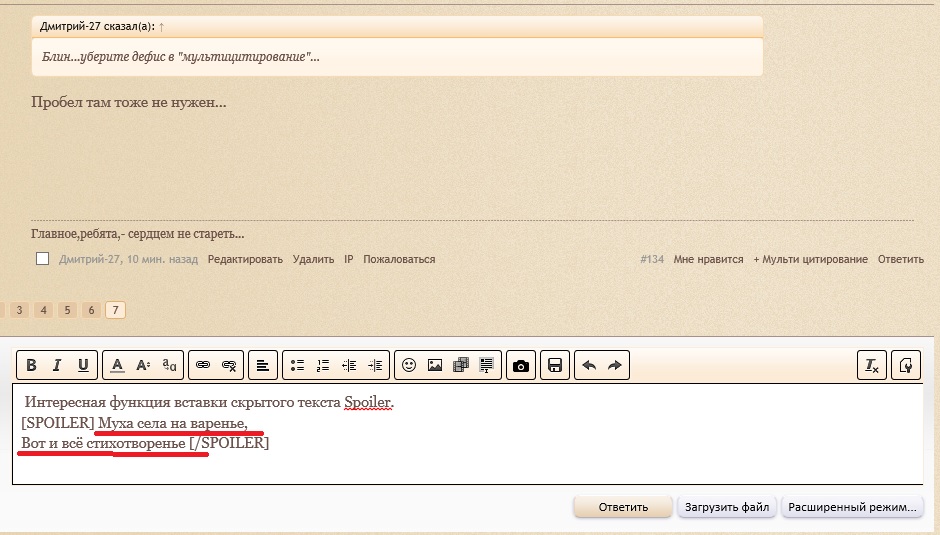Click + Мульти цитирование link
Viewport: 940px width, 535px height.
[811, 259]
